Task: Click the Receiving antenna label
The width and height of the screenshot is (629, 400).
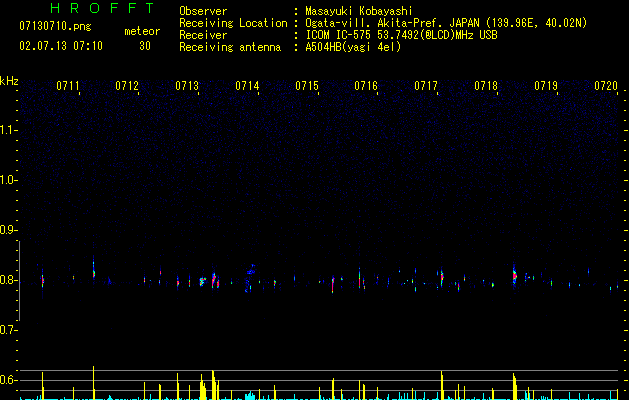Action: point(230,47)
